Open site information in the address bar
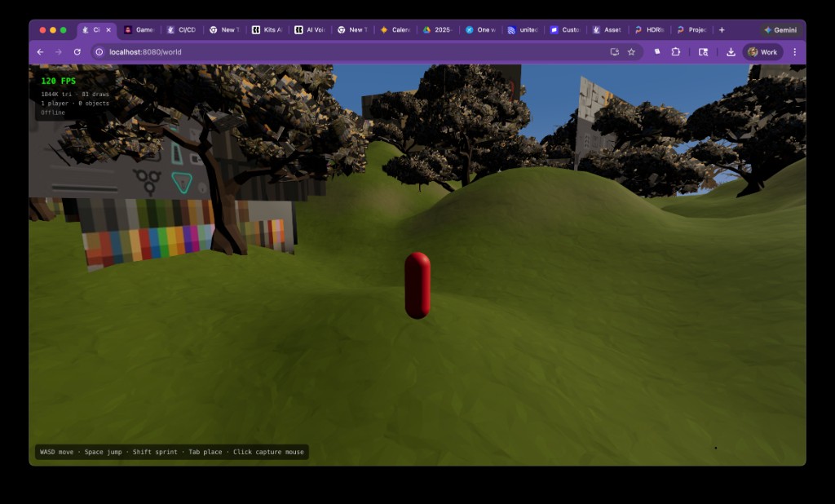 pyautogui.click(x=98, y=51)
